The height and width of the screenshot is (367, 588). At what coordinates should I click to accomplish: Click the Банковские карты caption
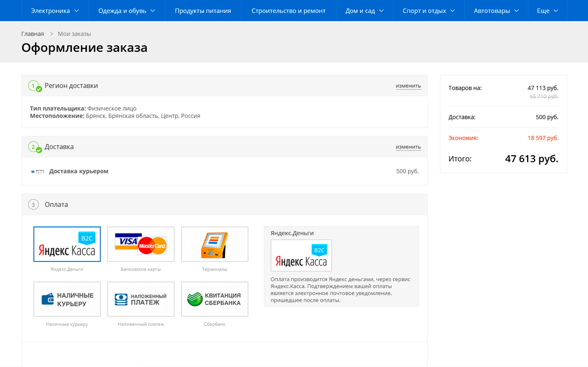(x=141, y=269)
